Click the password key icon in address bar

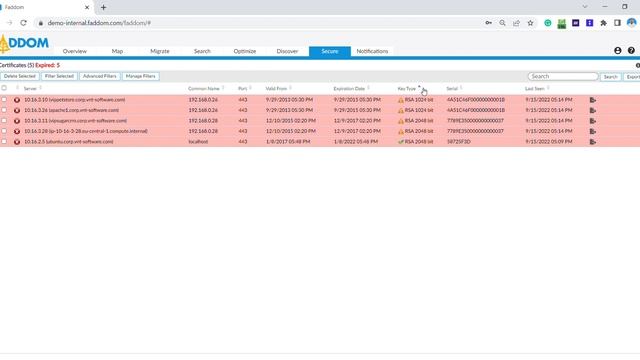(x=489, y=23)
